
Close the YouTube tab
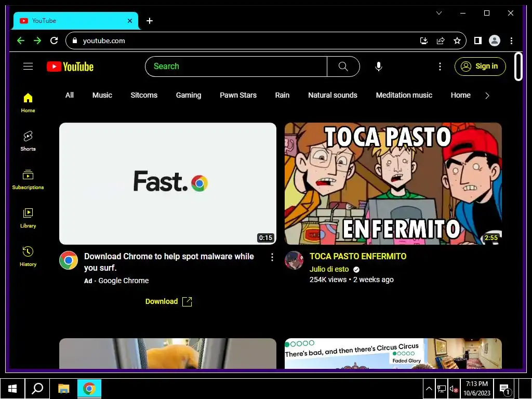pyautogui.click(x=129, y=21)
